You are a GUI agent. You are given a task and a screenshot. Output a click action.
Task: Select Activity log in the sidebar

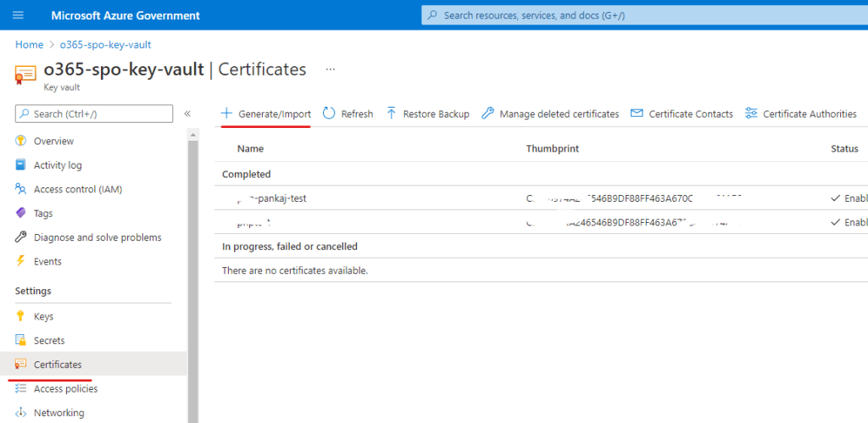[58, 165]
